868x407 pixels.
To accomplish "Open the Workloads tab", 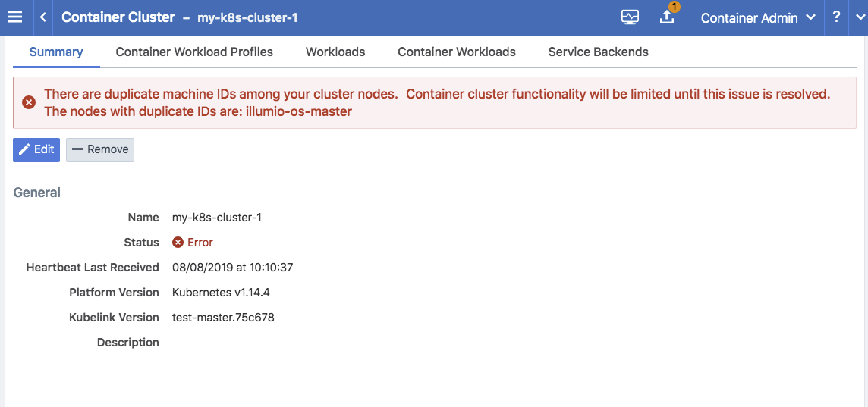I will click(335, 52).
